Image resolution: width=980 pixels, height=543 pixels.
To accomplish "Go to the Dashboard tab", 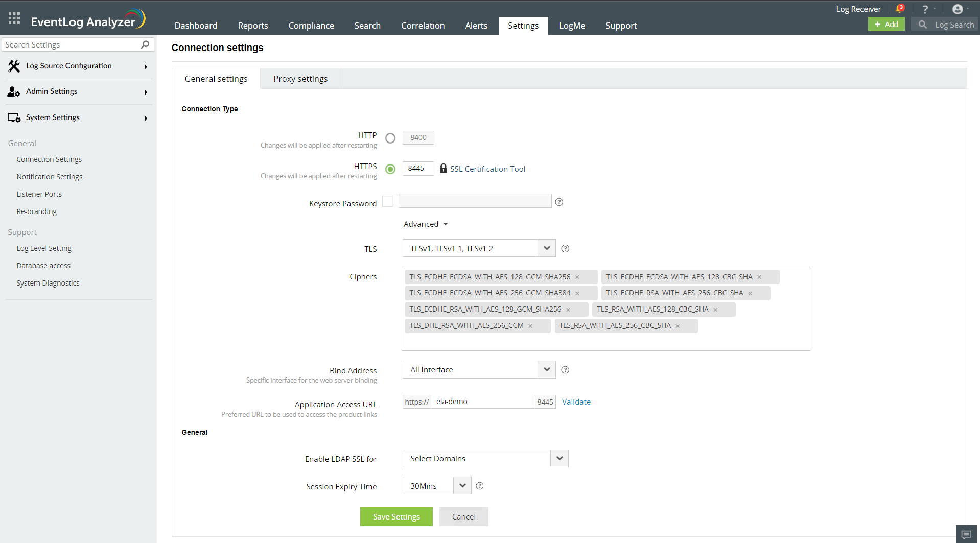I will point(196,26).
